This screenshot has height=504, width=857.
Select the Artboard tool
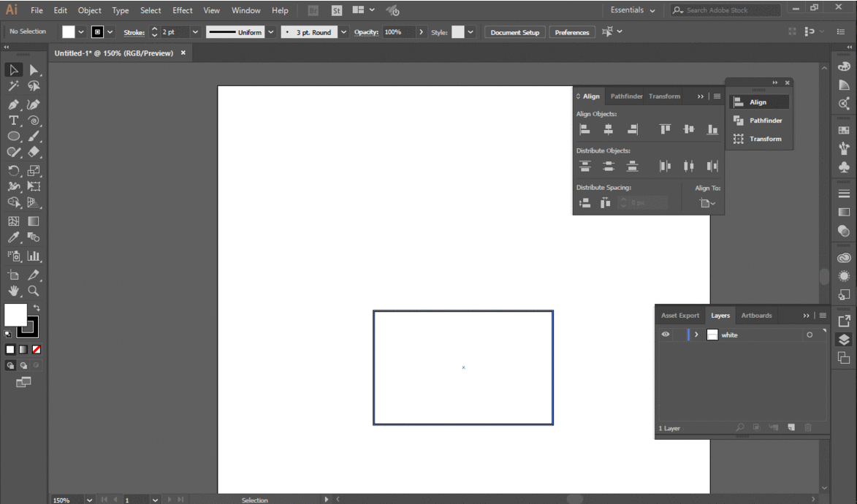point(14,275)
